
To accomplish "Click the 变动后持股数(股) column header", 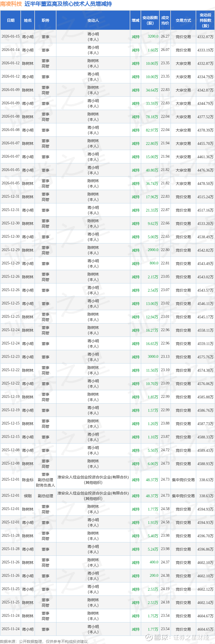I will click(x=205, y=20).
